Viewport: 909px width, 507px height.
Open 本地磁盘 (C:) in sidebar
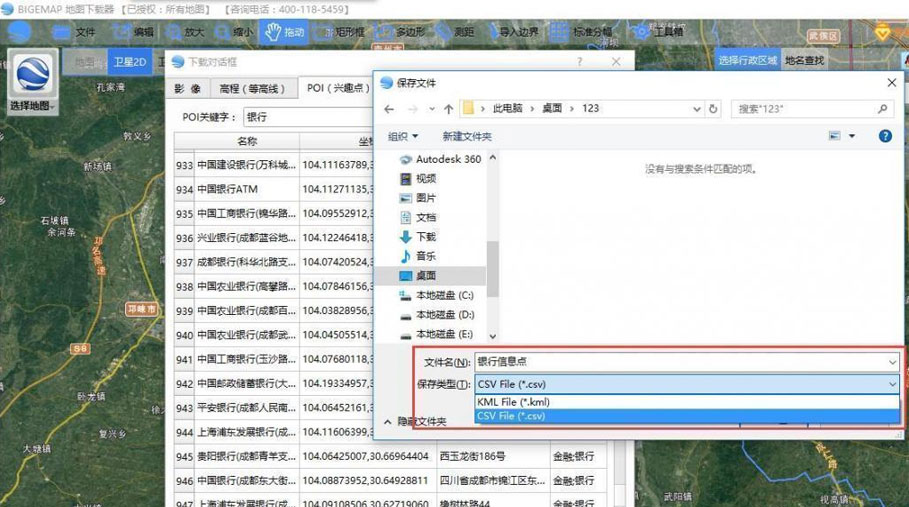[437, 296]
